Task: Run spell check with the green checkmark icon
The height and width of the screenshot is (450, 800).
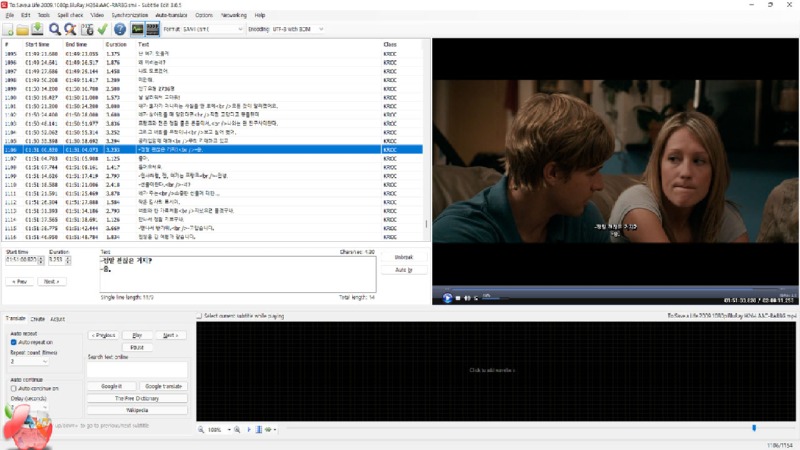Action: (102, 30)
